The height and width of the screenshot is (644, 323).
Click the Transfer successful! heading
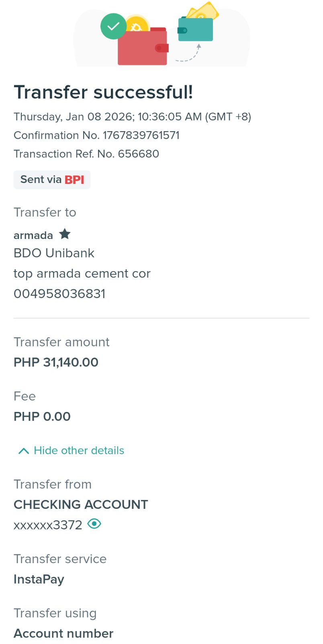pos(103,92)
